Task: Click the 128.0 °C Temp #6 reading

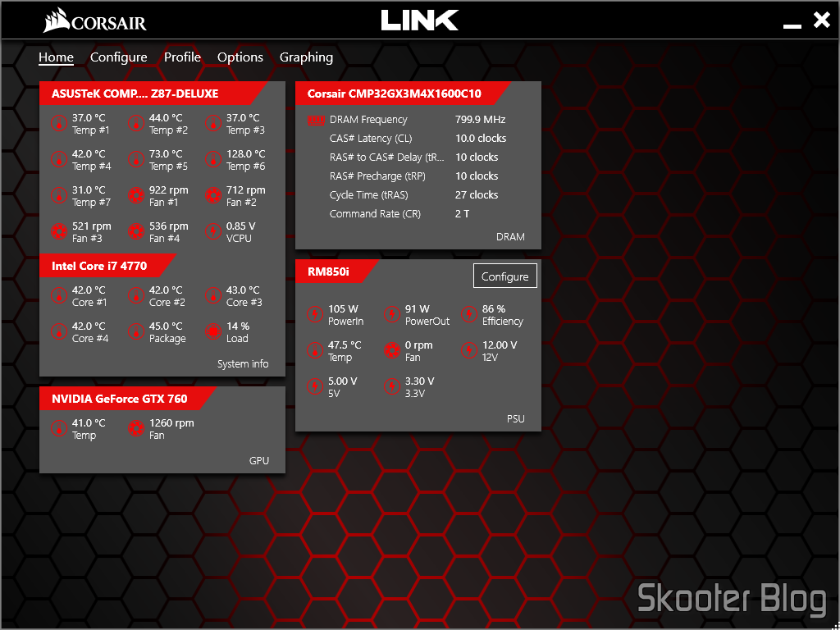Action: (246, 153)
